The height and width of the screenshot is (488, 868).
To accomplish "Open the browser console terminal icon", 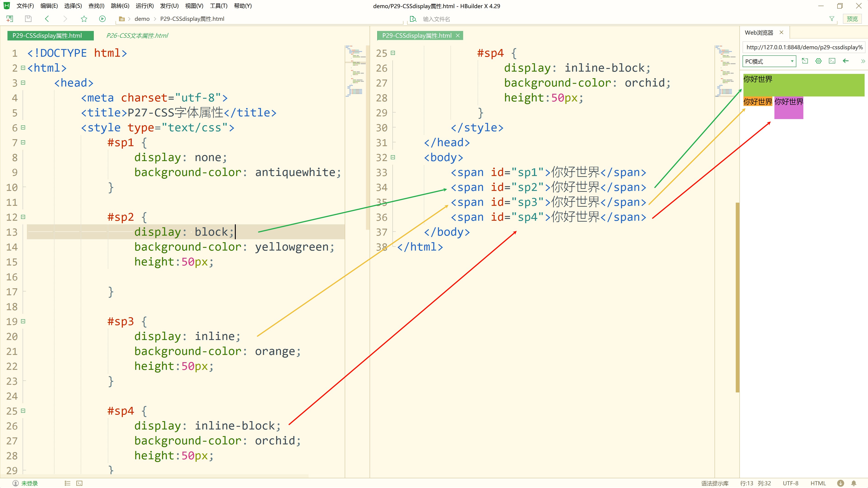I will click(x=832, y=61).
